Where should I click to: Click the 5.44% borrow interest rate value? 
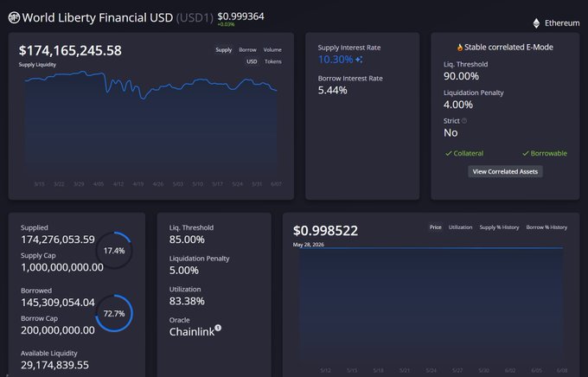(x=332, y=91)
